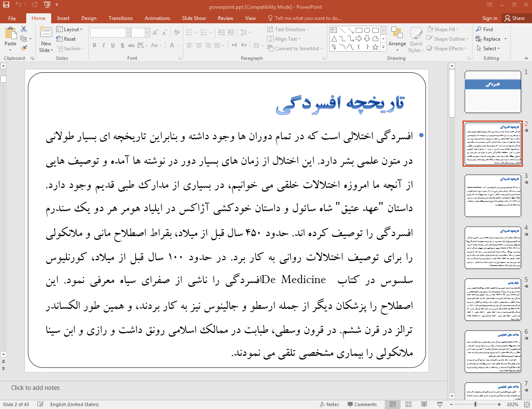Image resolution: width=532 pixels, height=409 pixels.
Task: Expand the Layout dropdown
Action: coord(69,30)
